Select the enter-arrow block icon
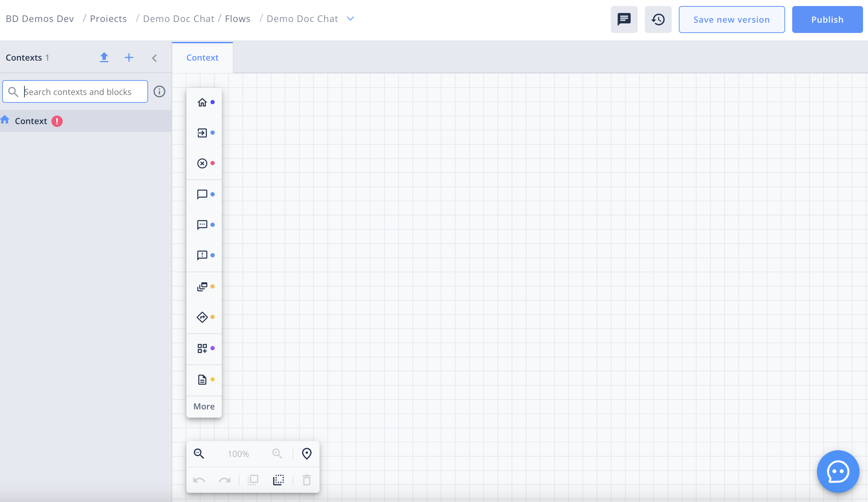Image resolution: width=868 pixels, height=502 pixels. click(x=202, y=133)
